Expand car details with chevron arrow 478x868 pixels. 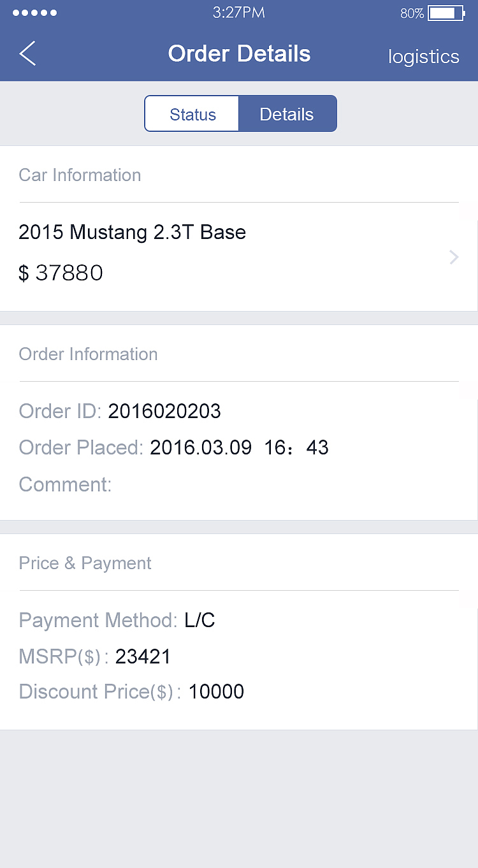tap(454, 257)
